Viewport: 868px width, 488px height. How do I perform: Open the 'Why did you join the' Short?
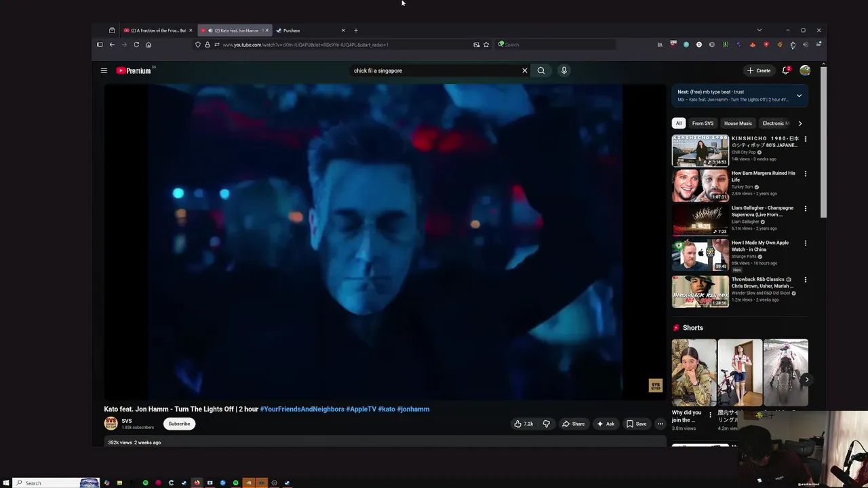(694, 373)
